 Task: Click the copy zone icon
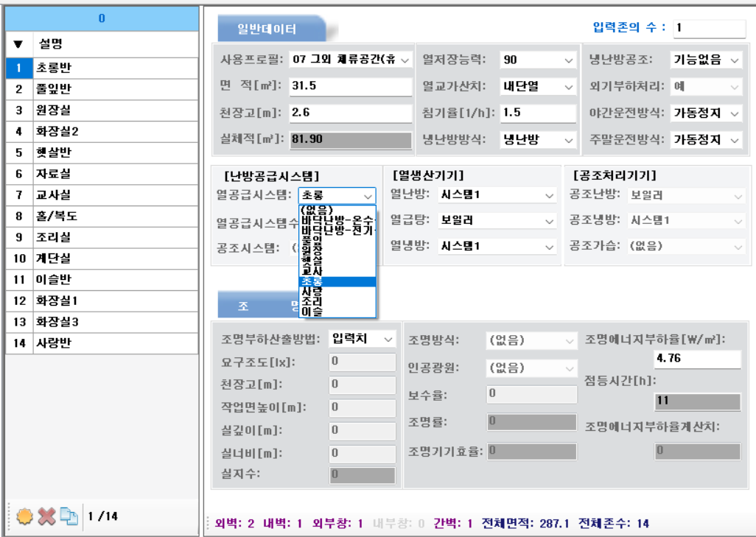[69, 516]
